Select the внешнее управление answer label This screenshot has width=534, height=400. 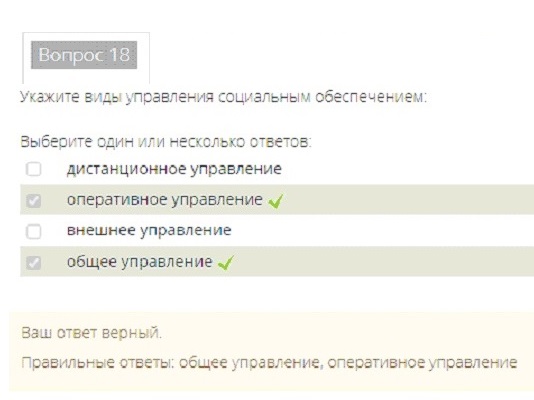pos(149,231)
